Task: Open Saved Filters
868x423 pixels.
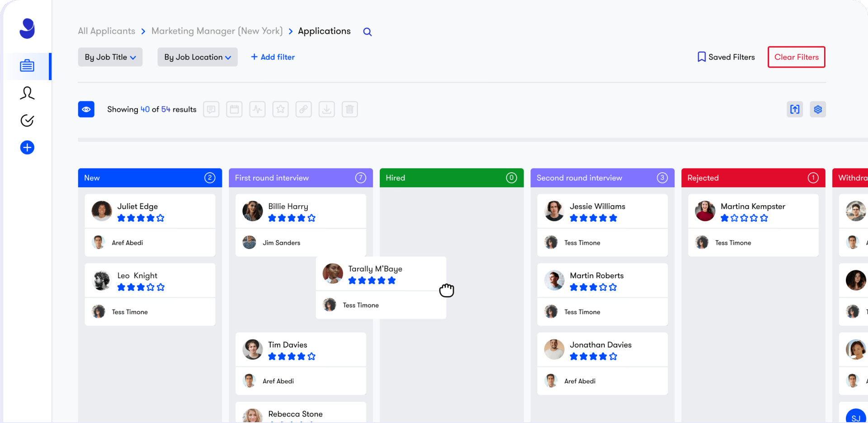Action: [x=726, y=57]
